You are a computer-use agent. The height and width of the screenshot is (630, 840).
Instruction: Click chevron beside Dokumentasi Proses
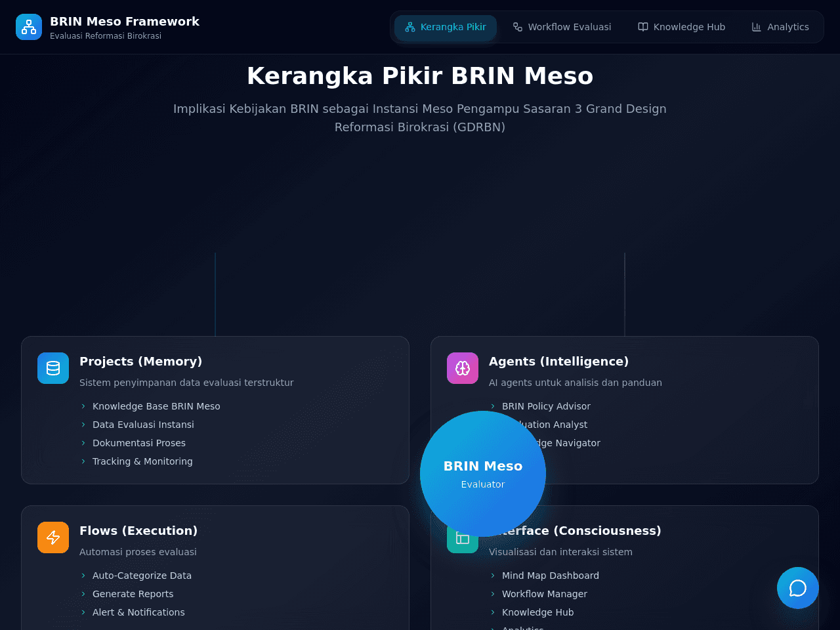(x=83, y=443)
